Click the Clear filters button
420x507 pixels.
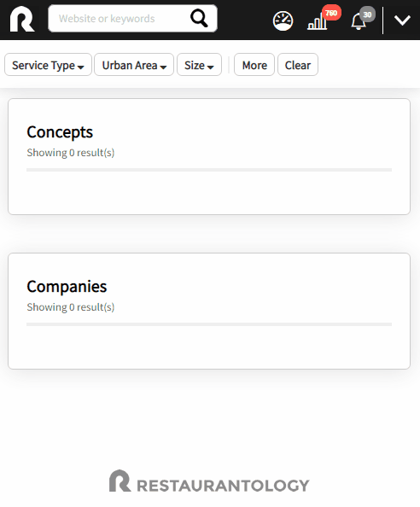(298, 65)
